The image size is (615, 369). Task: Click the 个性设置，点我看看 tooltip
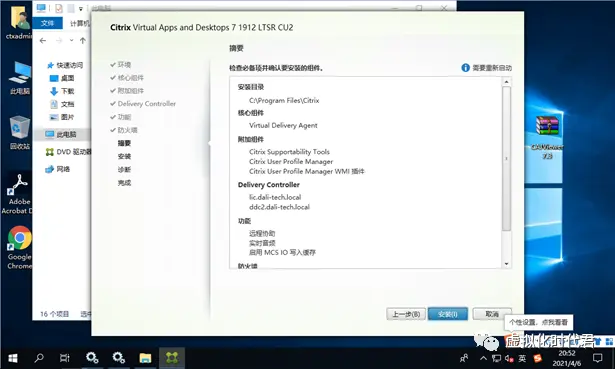pos(538,322)
